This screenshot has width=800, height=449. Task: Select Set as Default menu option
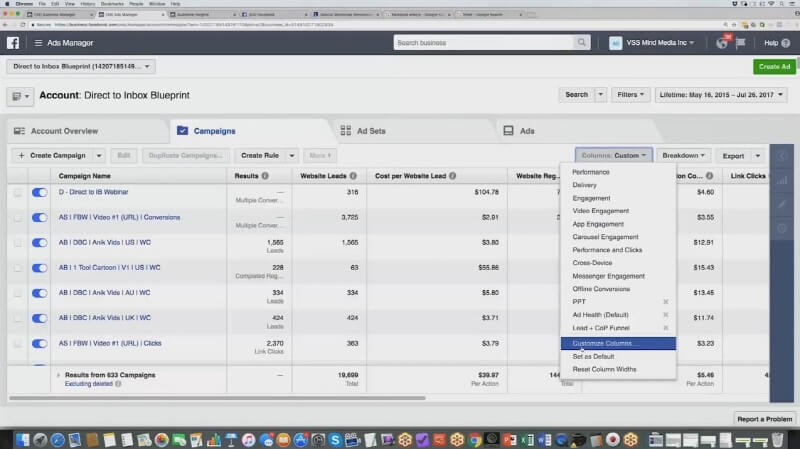(x=593, y=357)
